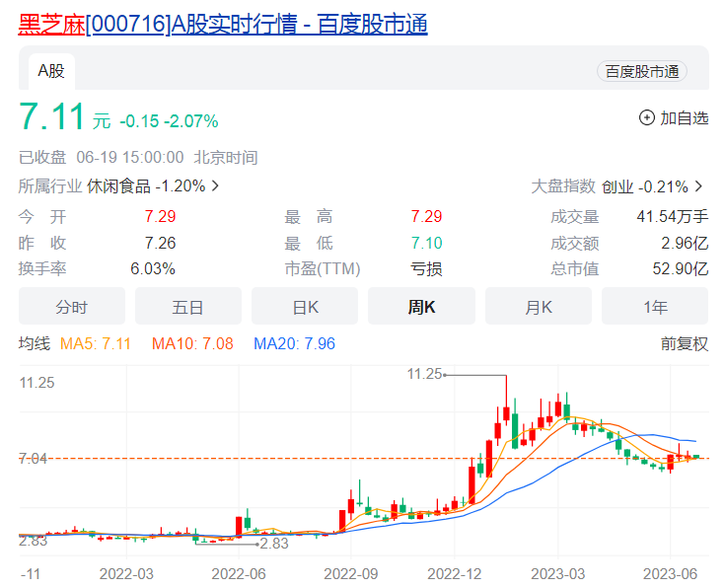Click the 今开 value 7.29
Viewport: 725px width, 588px height.
[x=160, y=216]
